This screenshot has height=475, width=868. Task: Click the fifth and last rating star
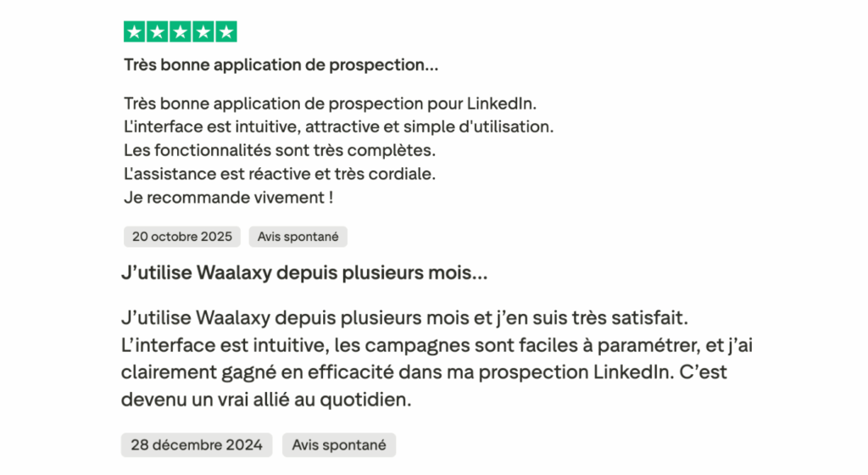click(225, 32)
